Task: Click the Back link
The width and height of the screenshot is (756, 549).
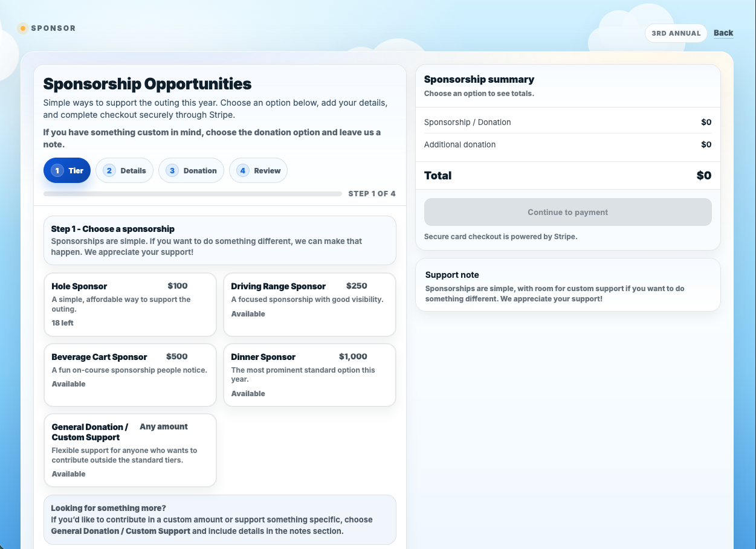Action: [x=723, y=33]
